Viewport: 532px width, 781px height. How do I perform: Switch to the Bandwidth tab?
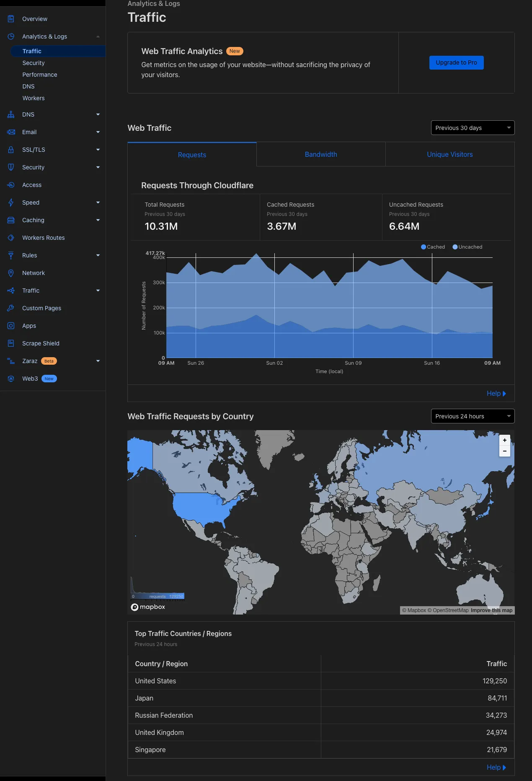click(x=321, y=154)
